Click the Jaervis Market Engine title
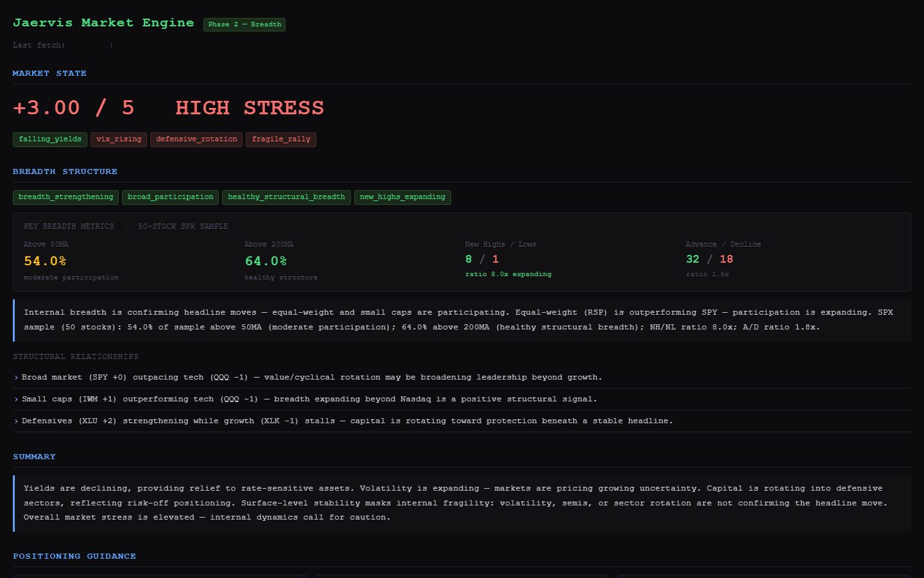This screenshot has height=578, width=924. (x=103, y=22)
